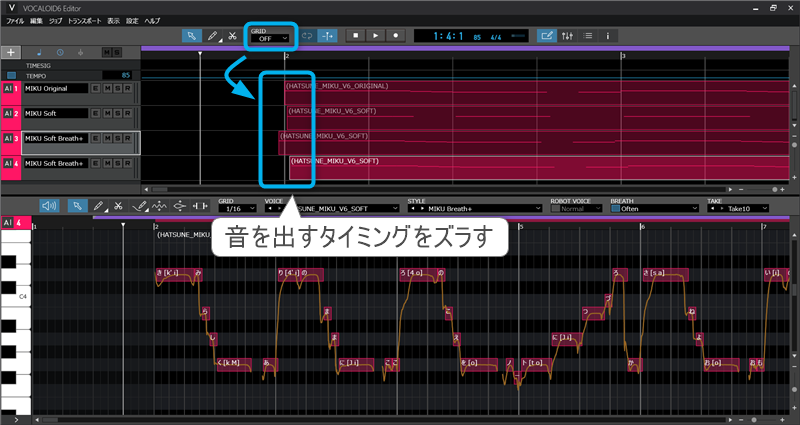
Task: Select the vibrato waveform tool
Action: click(159, 206)
